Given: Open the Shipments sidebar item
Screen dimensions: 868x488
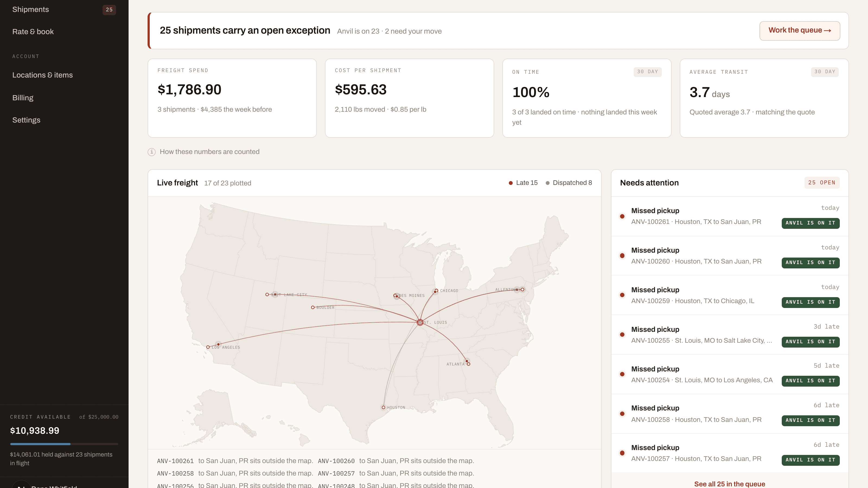Looking at the screenshot, I should click(x=64, y=9).
